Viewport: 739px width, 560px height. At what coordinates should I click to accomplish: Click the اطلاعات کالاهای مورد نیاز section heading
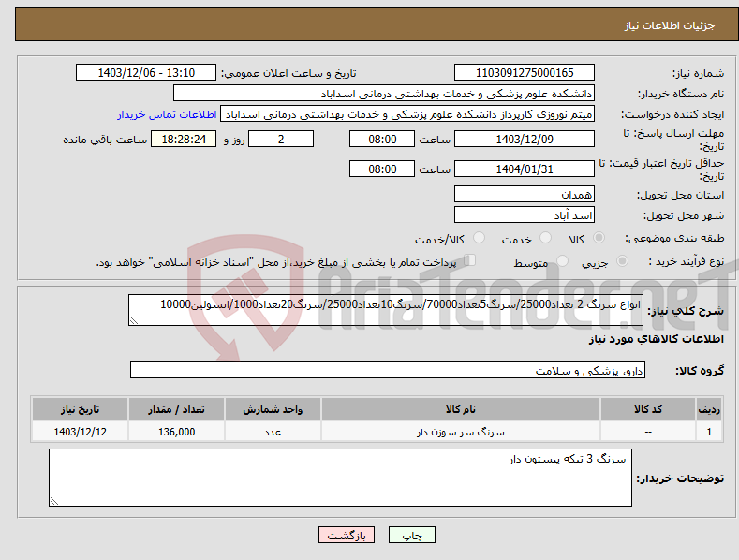pyautogui.click(x=656, y=339)
